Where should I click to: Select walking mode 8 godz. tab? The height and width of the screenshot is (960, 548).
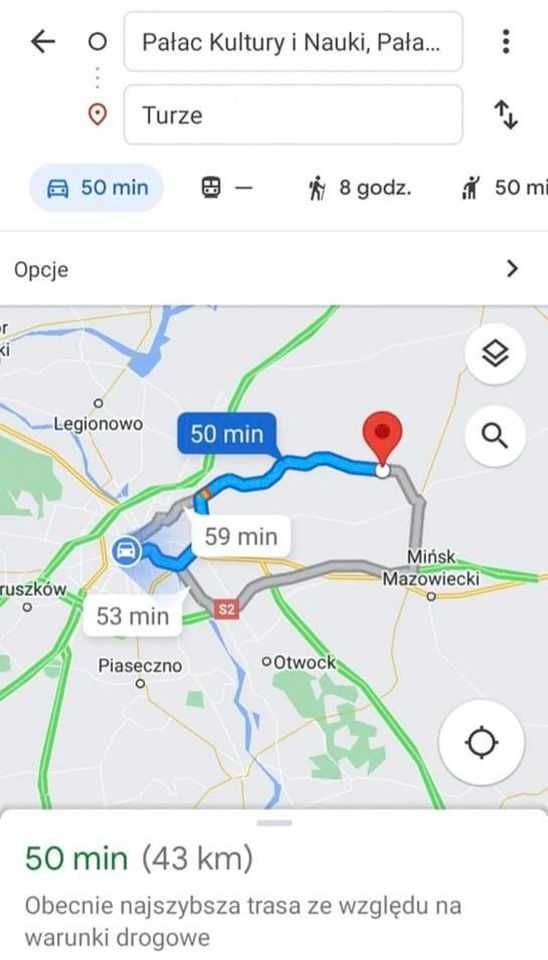point(359,187)
